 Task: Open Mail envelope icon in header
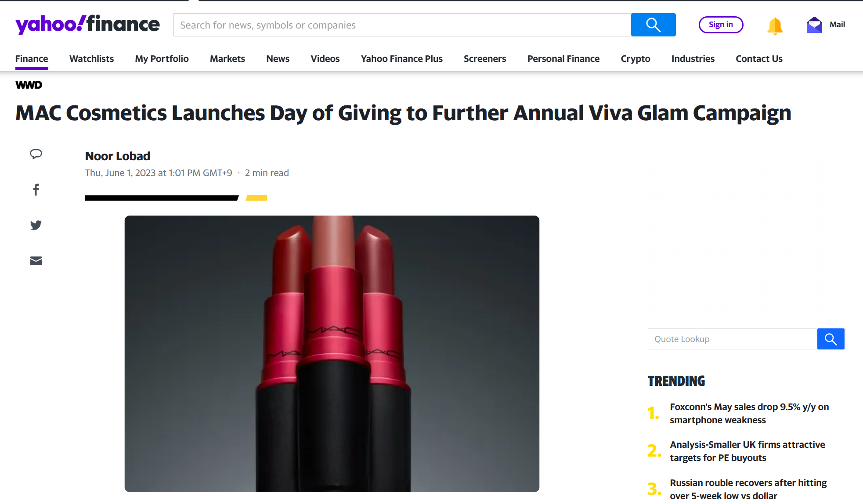[814, 25]
